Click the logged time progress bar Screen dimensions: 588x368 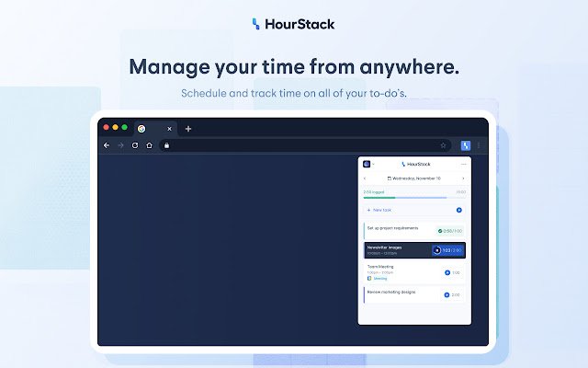point(414,198)
